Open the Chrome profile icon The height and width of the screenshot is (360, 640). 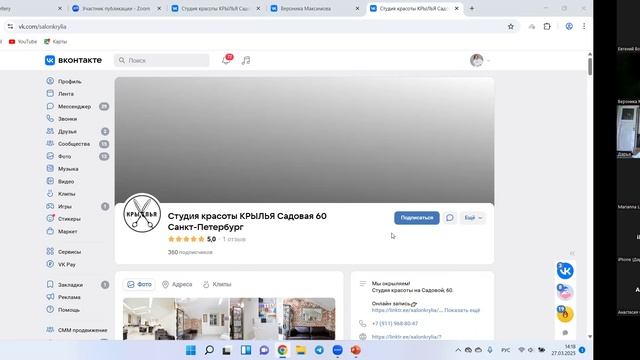[x=569, y=27]
